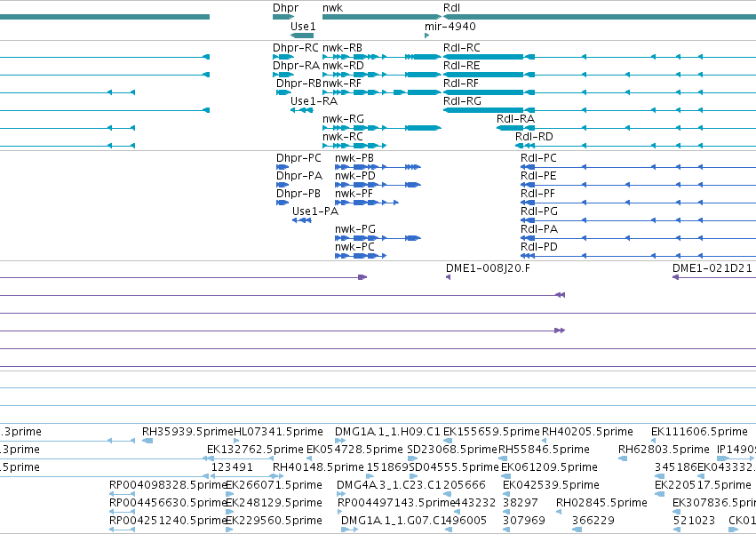Select the EK132762.5prime EST
756x534 pixels.
[240, 458]
